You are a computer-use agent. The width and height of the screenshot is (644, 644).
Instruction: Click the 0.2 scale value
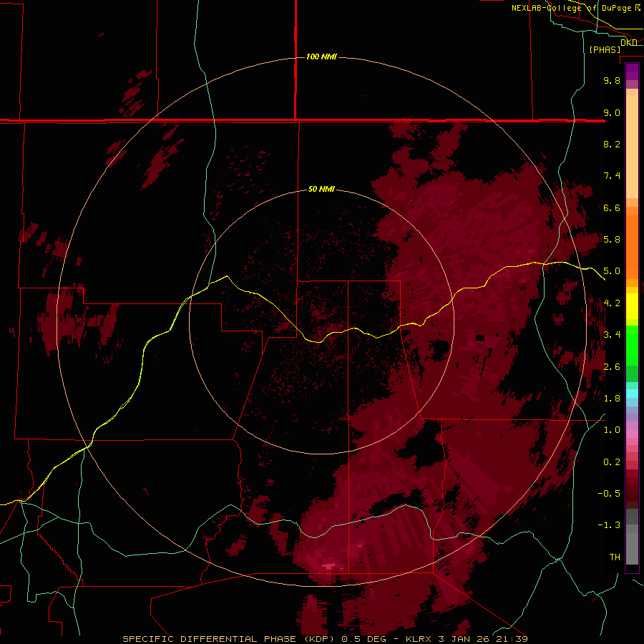pos(612,462)
